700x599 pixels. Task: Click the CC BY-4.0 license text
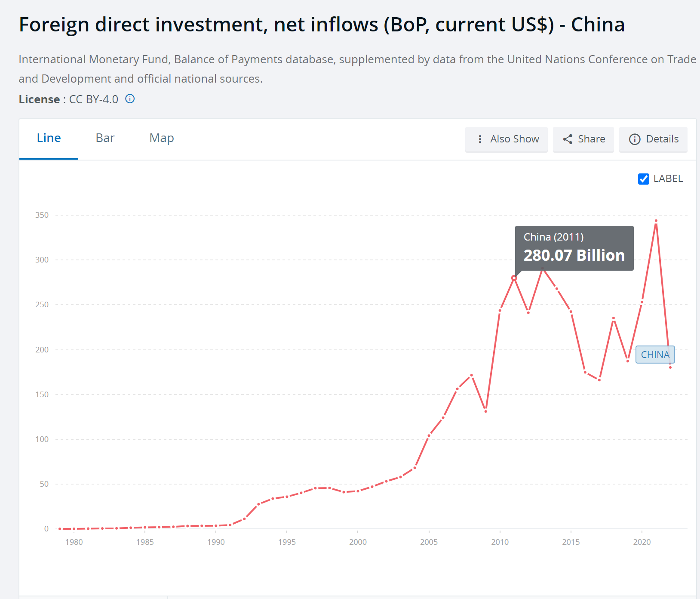94,99
